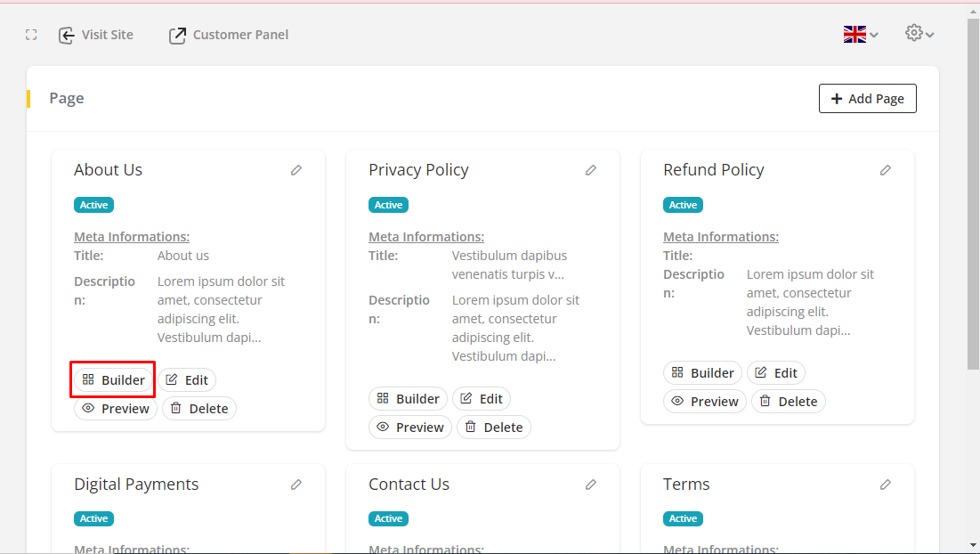The width and height of the screenshot is (980, 554).
Task: Click pencil icon on Digital Payments card
Action: (x=296, y=485)
